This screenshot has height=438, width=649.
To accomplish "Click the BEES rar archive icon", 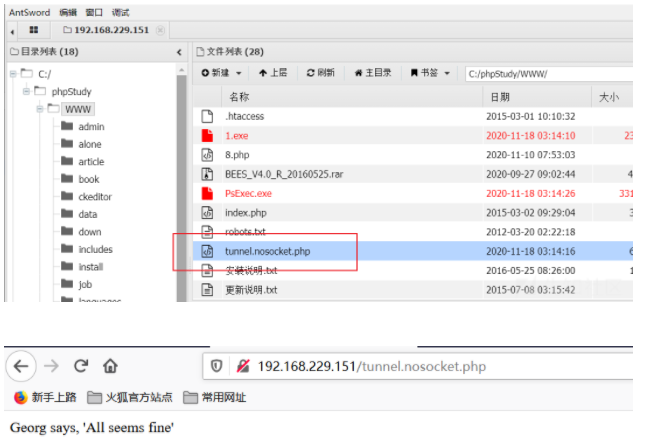I will point(207,174).
